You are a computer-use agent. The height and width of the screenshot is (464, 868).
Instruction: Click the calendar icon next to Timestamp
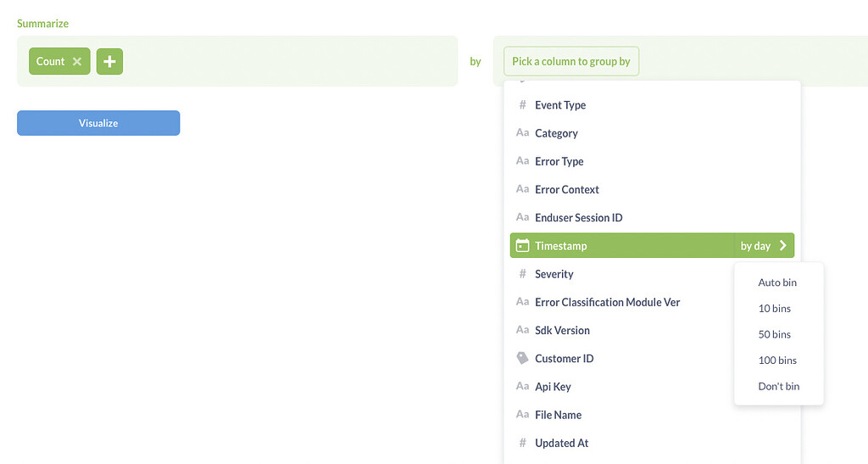(x=522, y=246)
